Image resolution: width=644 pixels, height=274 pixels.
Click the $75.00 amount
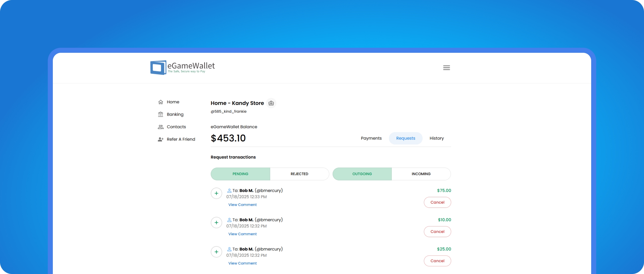444,191
